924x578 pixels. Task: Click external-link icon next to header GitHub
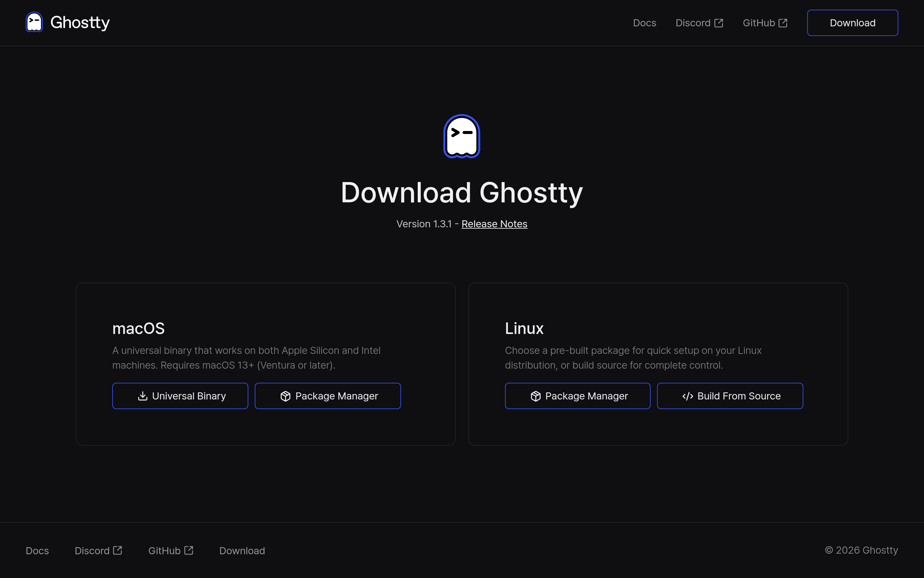(x=783, y=23)
